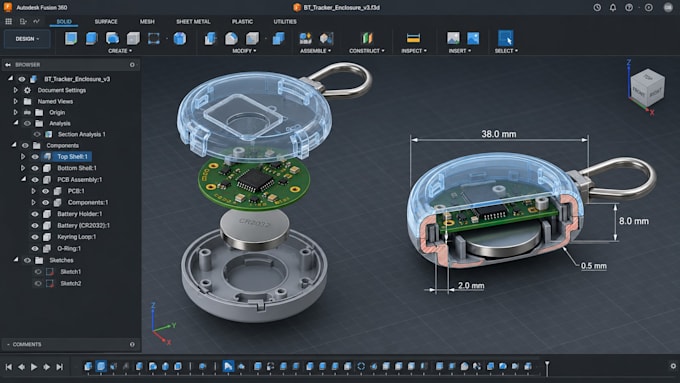Open Comments panel options icon
Image resolution: width=680 pixels, height=383 pixels.
[132, 344]
